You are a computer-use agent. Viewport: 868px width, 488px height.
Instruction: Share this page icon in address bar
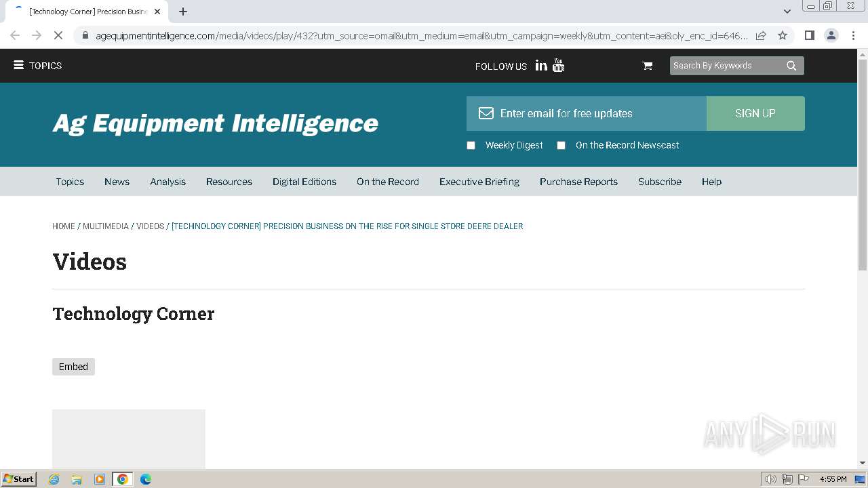[761, 35]
